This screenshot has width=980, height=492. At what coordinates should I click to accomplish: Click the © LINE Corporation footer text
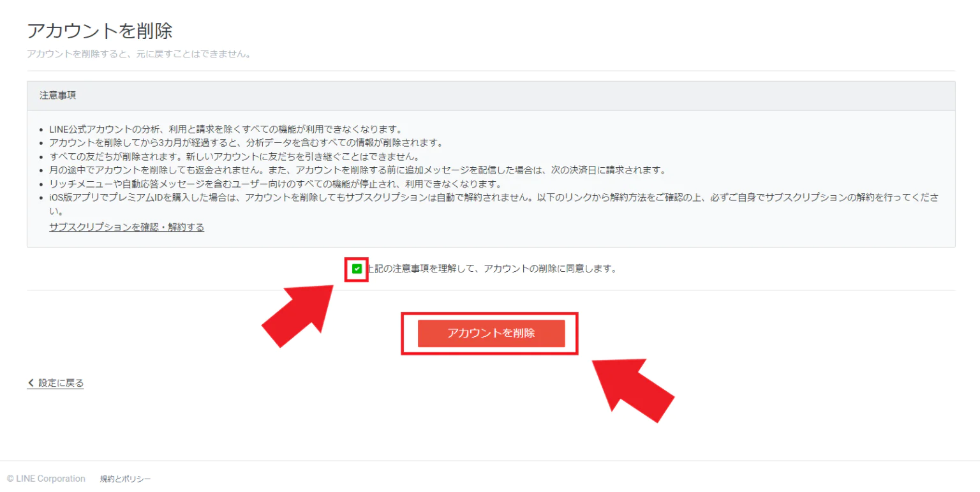46,479
